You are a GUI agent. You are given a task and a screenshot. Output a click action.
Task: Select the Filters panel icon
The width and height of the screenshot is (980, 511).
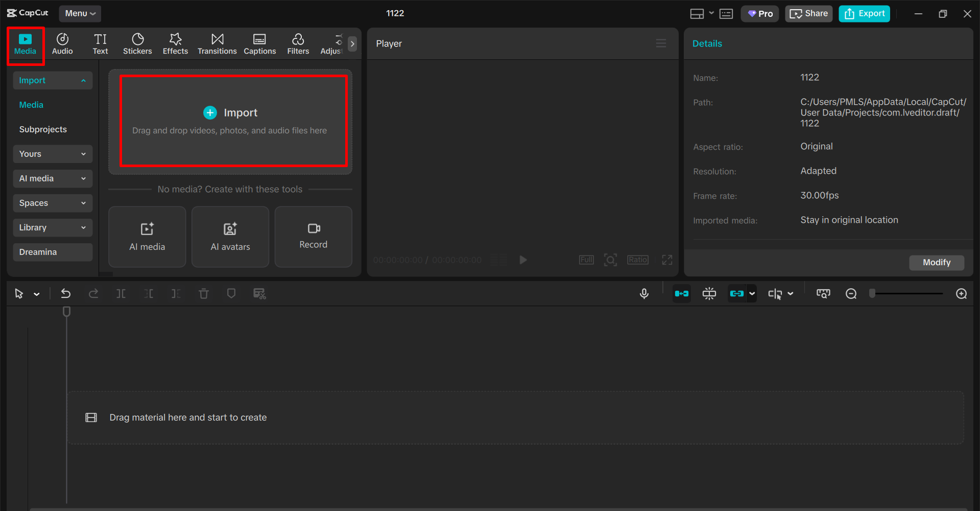point(298,43)
